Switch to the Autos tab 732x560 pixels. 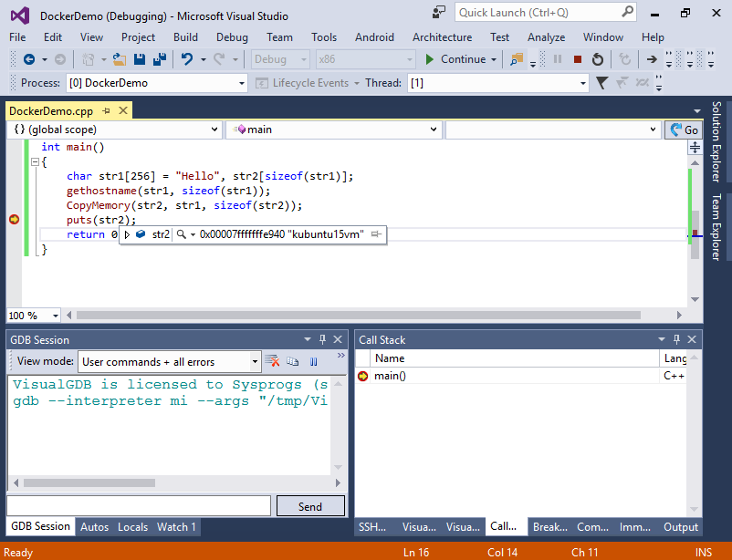[94, 527]
